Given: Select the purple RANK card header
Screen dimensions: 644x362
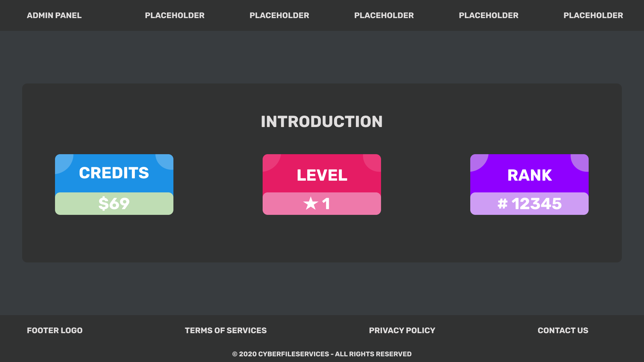Looking at the screenshot, I should point(529,175).
